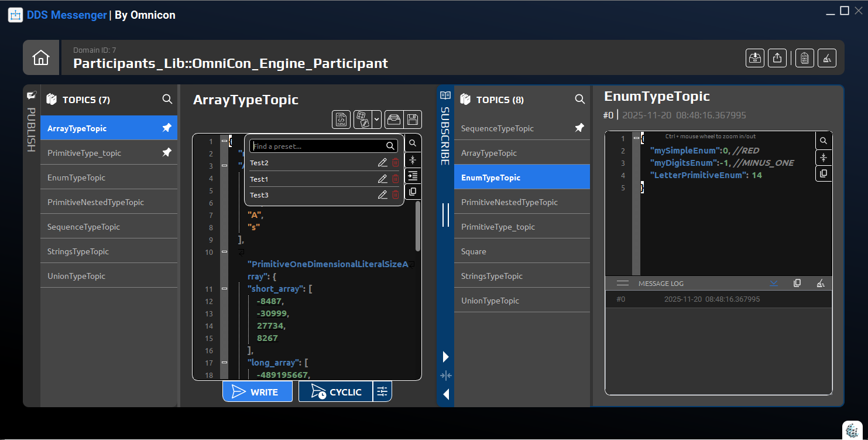
Task: Collapse line 10 in the editor
Action: point(224,251)
